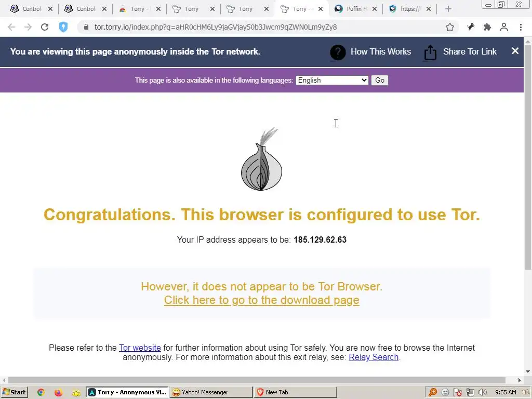Click the horizontal scrollbar left arrow

4,380
